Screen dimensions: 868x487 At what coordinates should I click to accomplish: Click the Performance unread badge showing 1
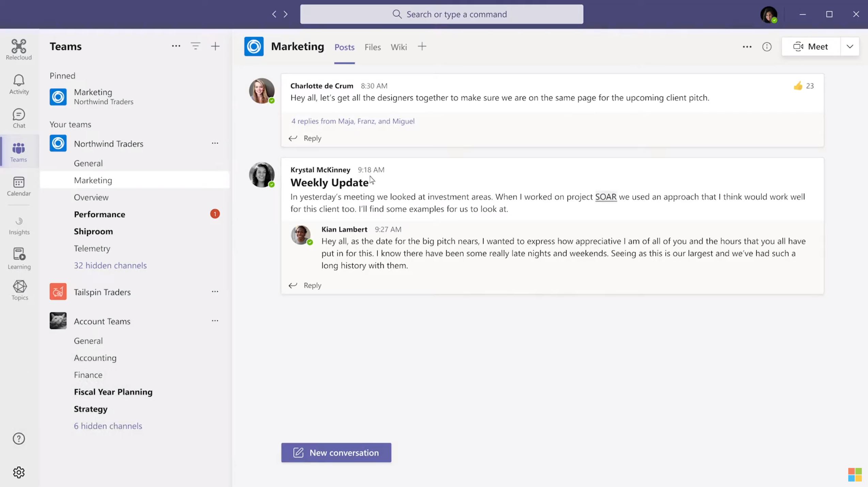point(215,214)
